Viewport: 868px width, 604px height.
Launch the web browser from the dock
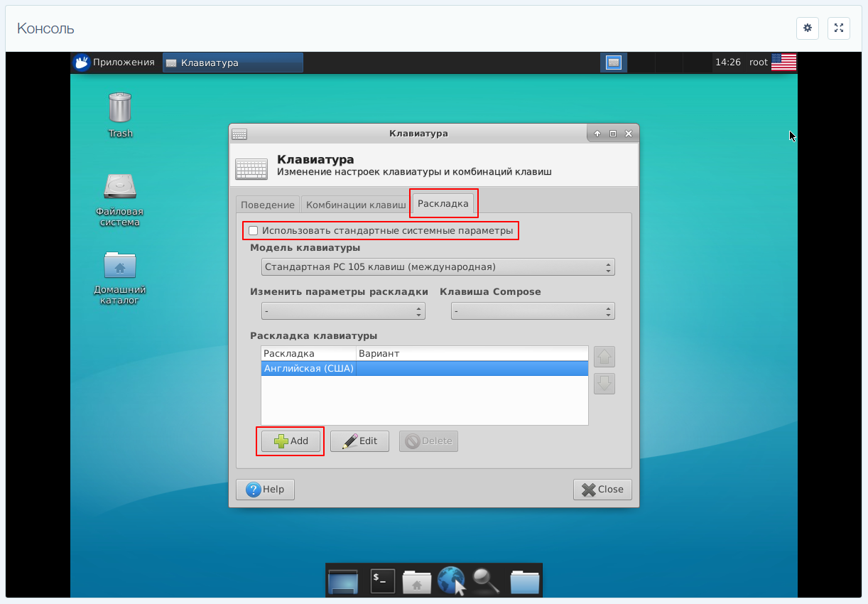point(452,581)
